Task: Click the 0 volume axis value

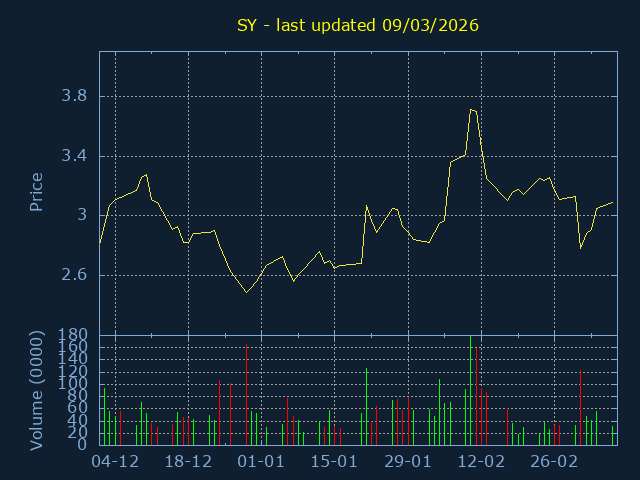Action: point(82,444)
